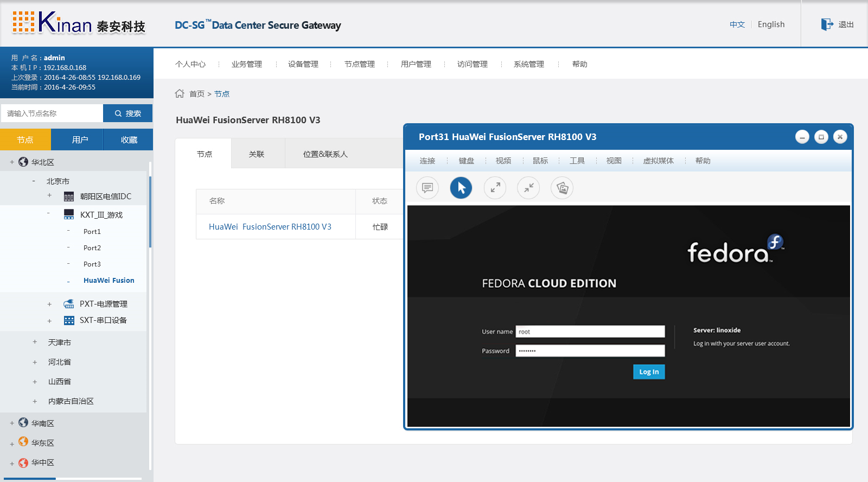Click the globe icon next to 华中区
The image size is (868, 482).
pyautogui.click(x=23, y=462)
